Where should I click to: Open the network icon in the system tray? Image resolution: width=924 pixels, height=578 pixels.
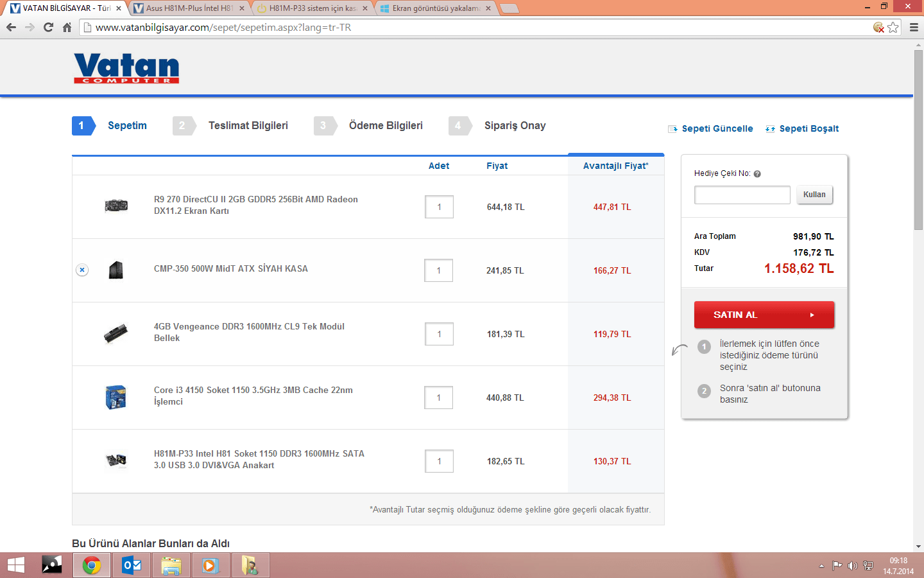click(868, 566)
